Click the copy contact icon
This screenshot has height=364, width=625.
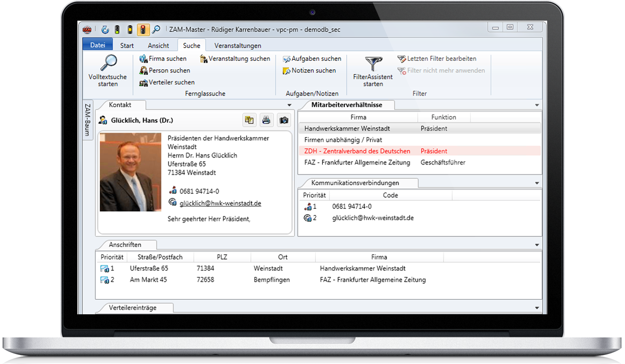click(249, 120)
